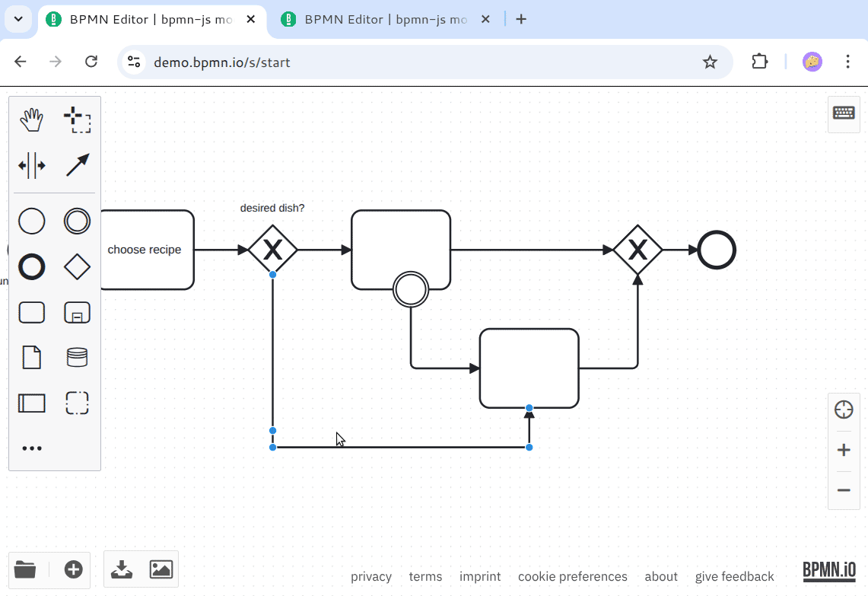Open the browser three-dot menu
Screen dimensions: 868x596
(847, 62)
